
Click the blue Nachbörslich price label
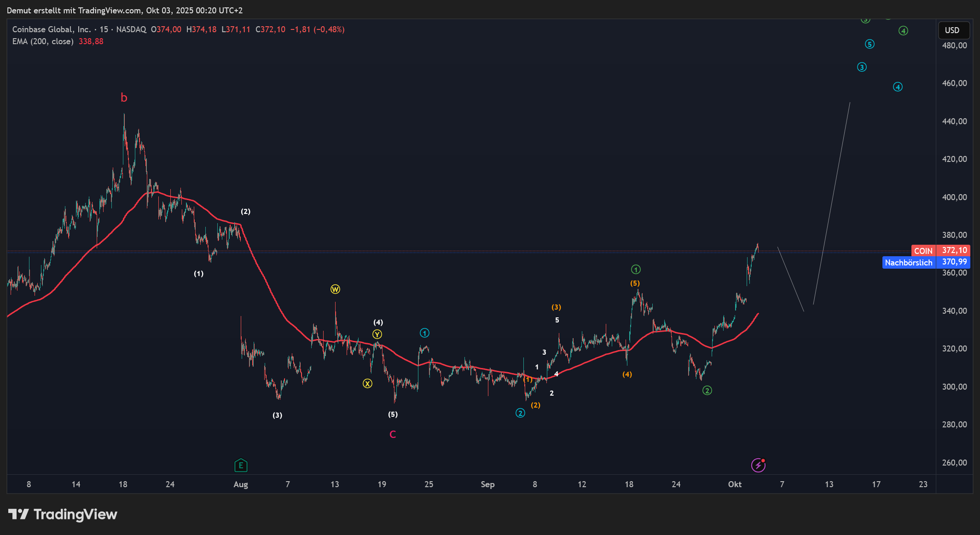[908, 263]
